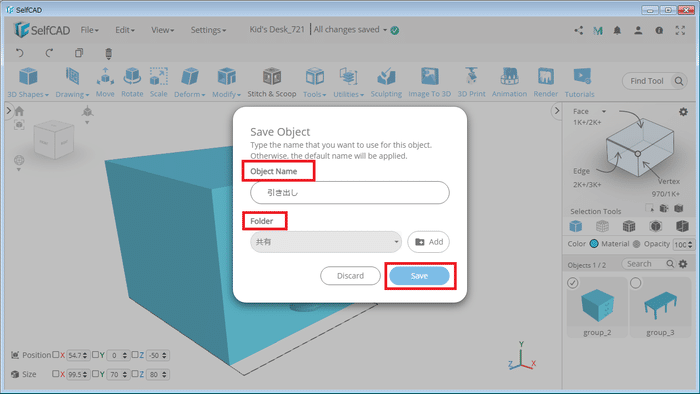This screenshot has height=394, width=700.
Task: Open the selection panel settings gear
Action: pyautogui.click(x=683, y=112)
